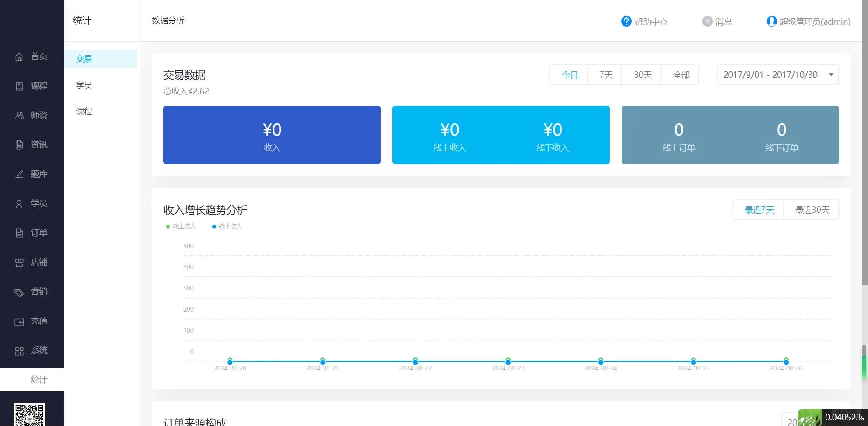Filter transaction data by 7天
Viewport: 868px width, 426px height.
pyautogui.click(x=605, y=75)
